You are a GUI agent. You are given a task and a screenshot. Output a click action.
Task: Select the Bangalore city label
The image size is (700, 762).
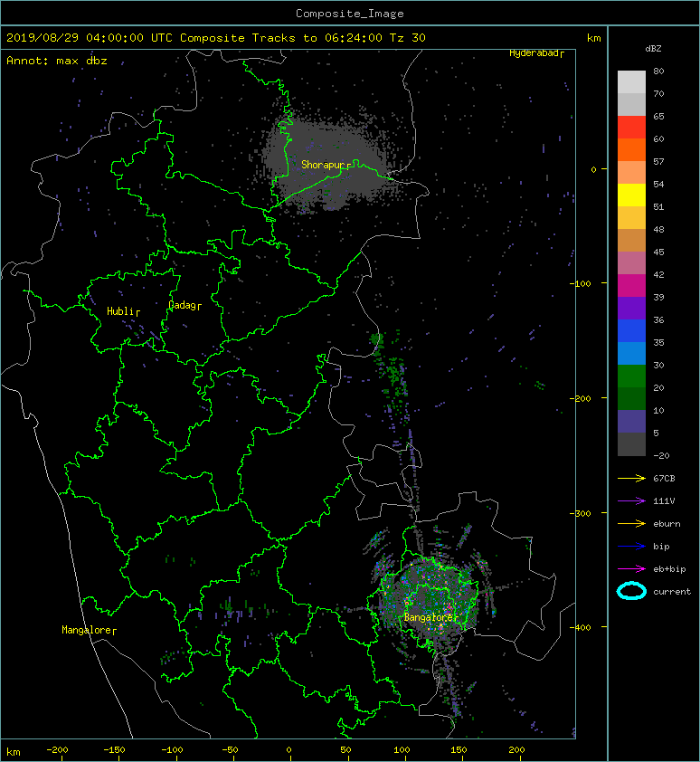point(430,617)
